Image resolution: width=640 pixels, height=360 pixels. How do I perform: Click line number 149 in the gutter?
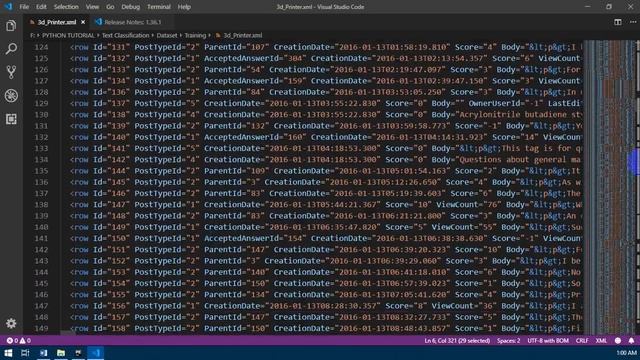(x=41, y=328)
